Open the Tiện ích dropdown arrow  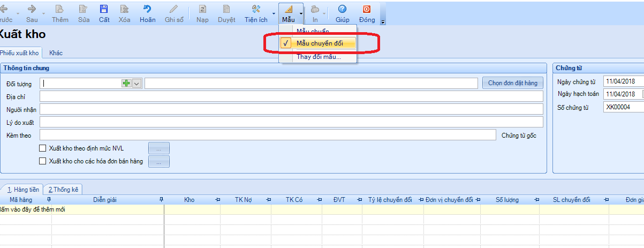(274, 13)
